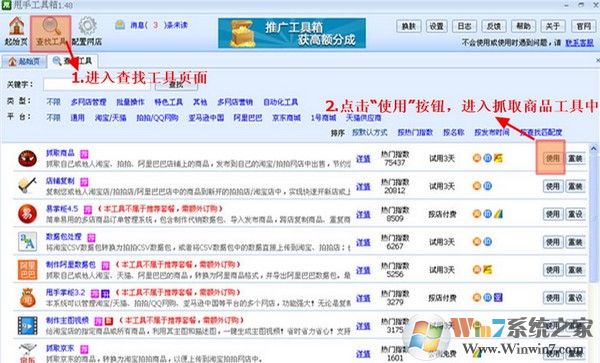The image size is (600, 363).
Task: Open the 帮助 button
Action: [x=523, y=26]
